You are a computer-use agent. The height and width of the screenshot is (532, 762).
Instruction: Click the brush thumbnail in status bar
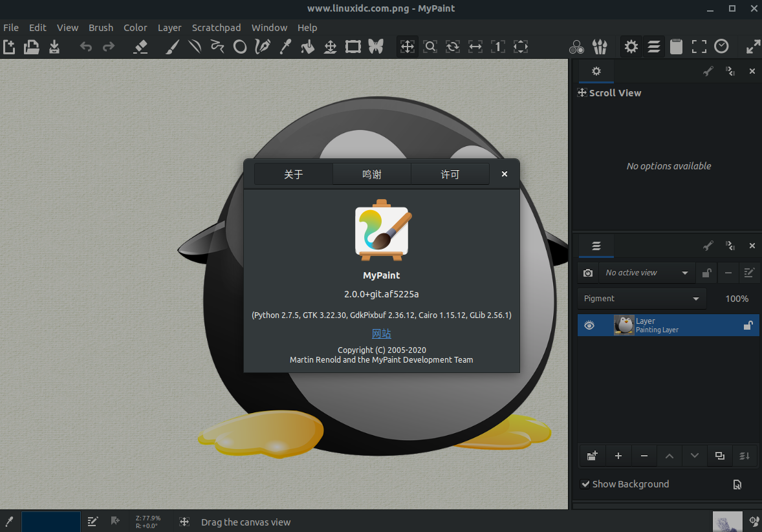(727, 522)
